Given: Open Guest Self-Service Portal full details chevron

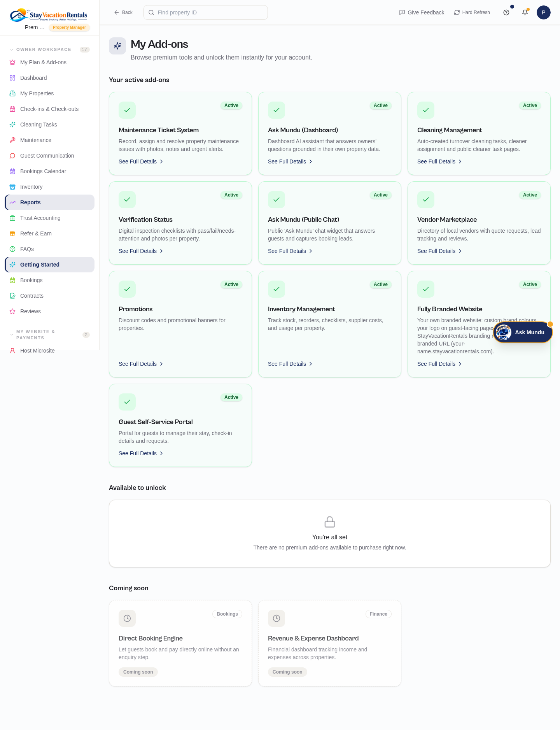Looking at the screenshot, I should click(161, 453).
